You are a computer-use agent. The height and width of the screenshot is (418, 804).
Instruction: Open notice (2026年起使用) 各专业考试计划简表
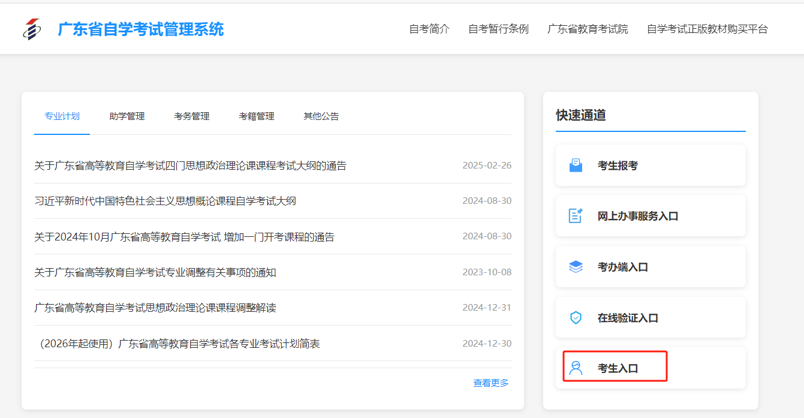[179, 344]
